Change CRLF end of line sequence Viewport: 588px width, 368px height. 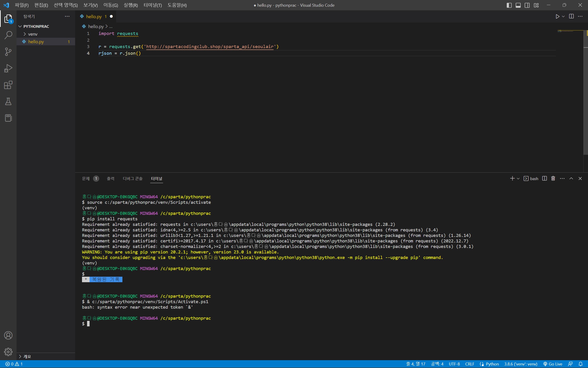470,364
